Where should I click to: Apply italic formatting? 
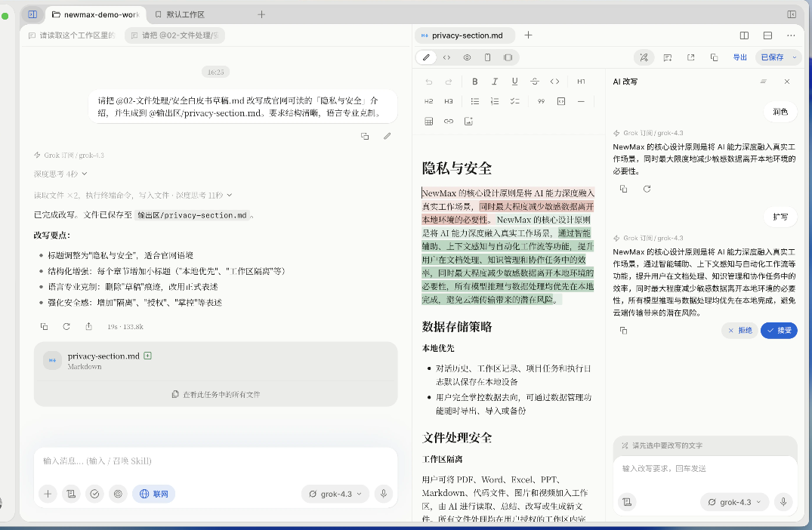pos(495,82)
